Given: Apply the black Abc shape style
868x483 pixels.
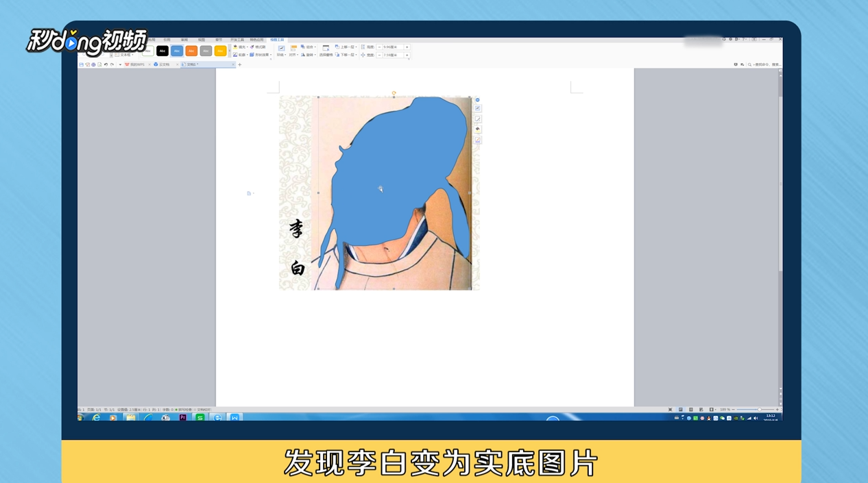Looking at the screenshot, I should coord(162,51).
